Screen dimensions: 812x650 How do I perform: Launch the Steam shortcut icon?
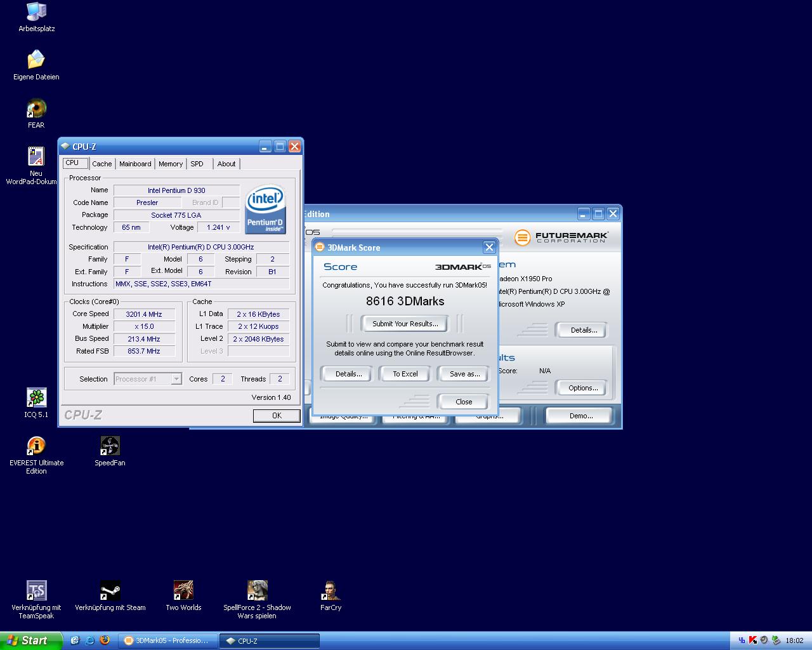[110, 591]
